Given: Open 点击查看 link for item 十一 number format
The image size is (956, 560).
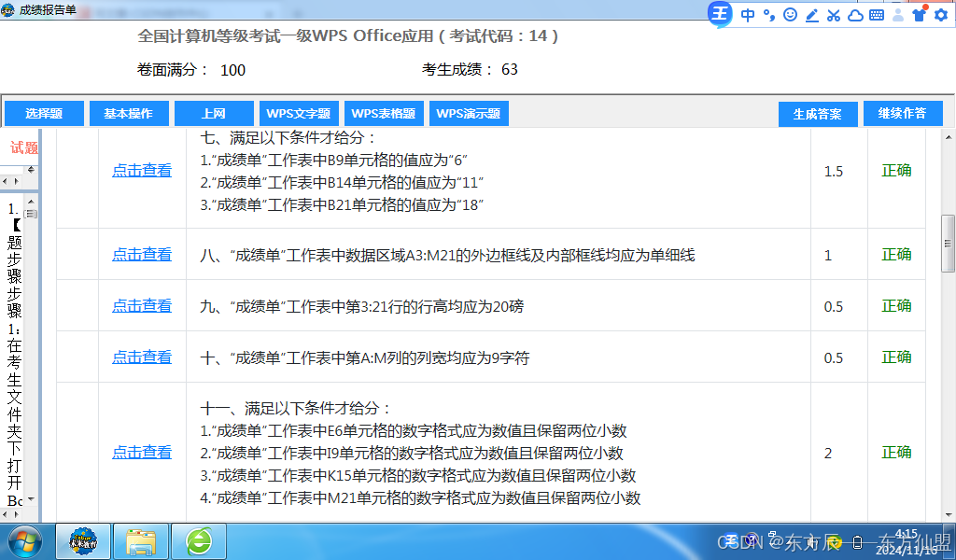Looking at the screenshot, I should click(142, 453).
